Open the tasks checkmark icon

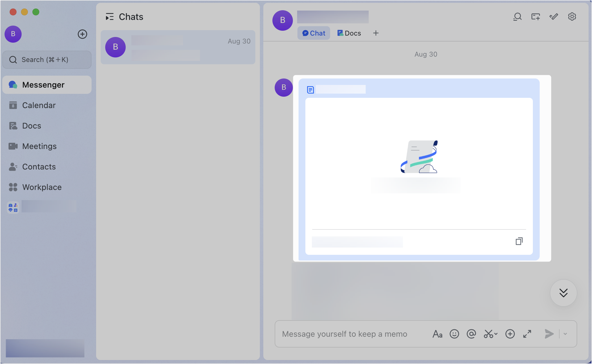tap(554, 17)
